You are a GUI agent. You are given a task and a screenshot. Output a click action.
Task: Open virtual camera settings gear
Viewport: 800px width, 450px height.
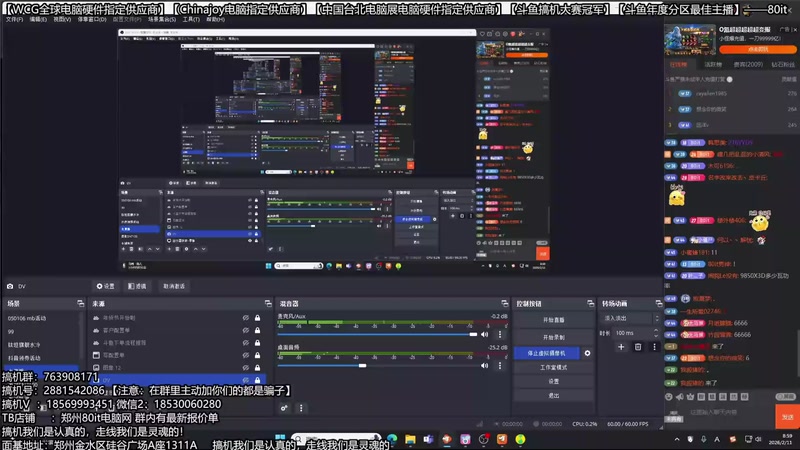point(587,353)
